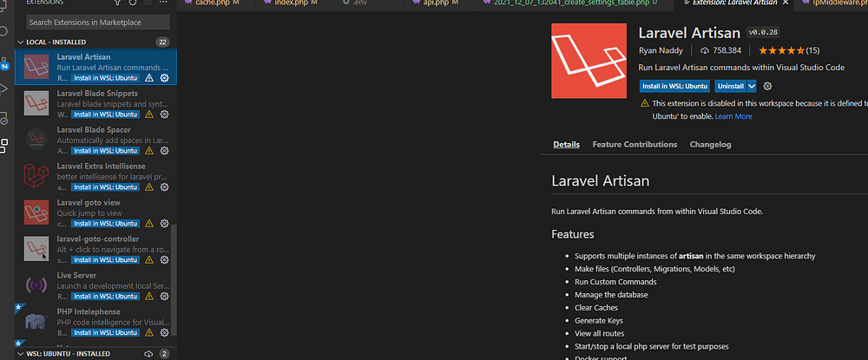Open manage gear for Laravel Blade Snippets
868x360 pixels.
(x=164, y=115)
